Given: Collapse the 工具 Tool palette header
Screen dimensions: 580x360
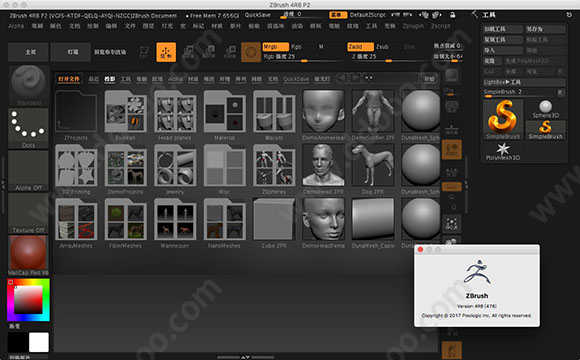Looking at the screenshot, I should [489, 15].
